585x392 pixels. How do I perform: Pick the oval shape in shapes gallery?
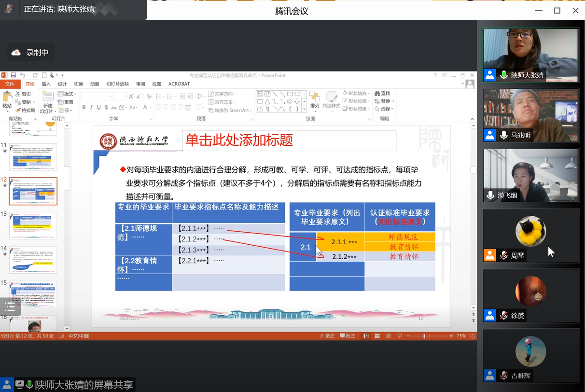[297, 94]
